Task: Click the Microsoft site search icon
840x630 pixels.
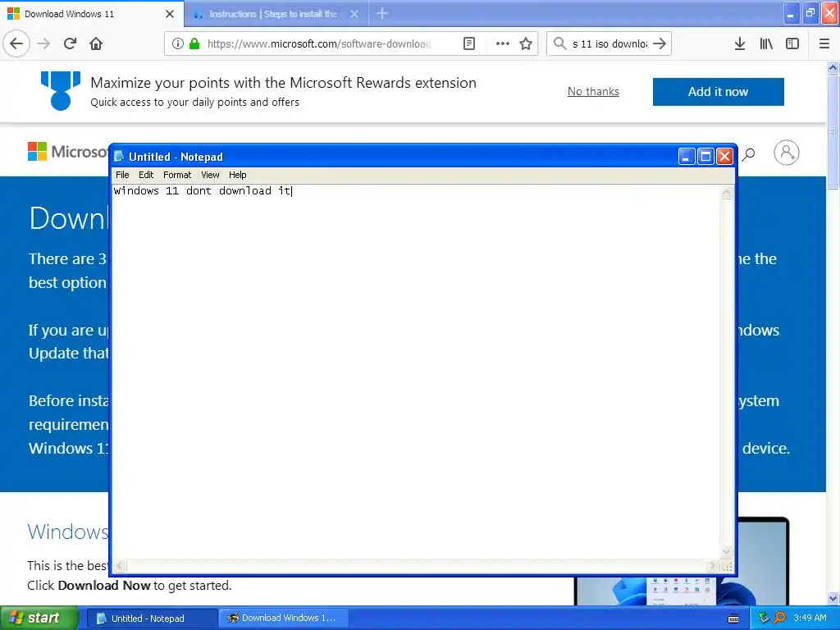Action: pos(748,154)
